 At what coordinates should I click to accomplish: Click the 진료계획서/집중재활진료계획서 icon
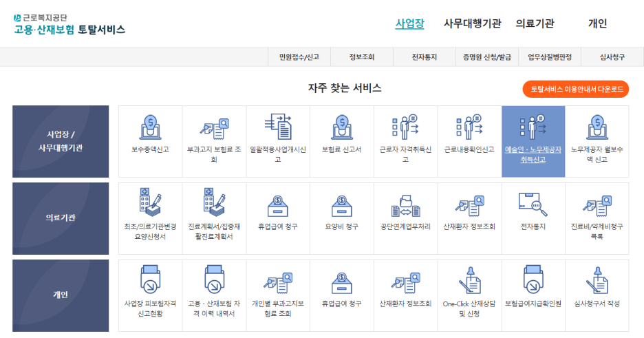coord(214,202)
